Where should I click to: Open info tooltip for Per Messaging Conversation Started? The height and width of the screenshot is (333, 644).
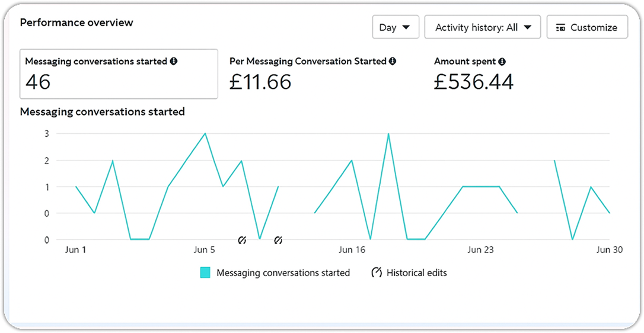pyautogui.click(x=393, y=61)
